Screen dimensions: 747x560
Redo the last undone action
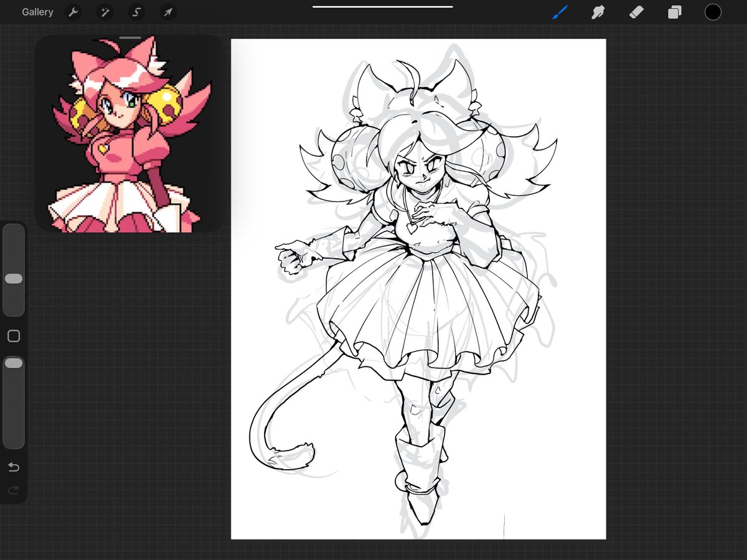[x=14, y=491]
